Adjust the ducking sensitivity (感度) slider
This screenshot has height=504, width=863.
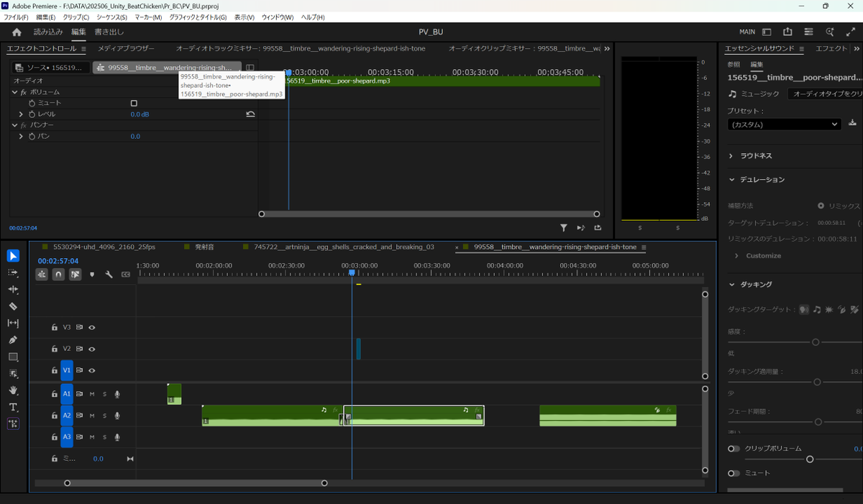[x=816, y=342]
